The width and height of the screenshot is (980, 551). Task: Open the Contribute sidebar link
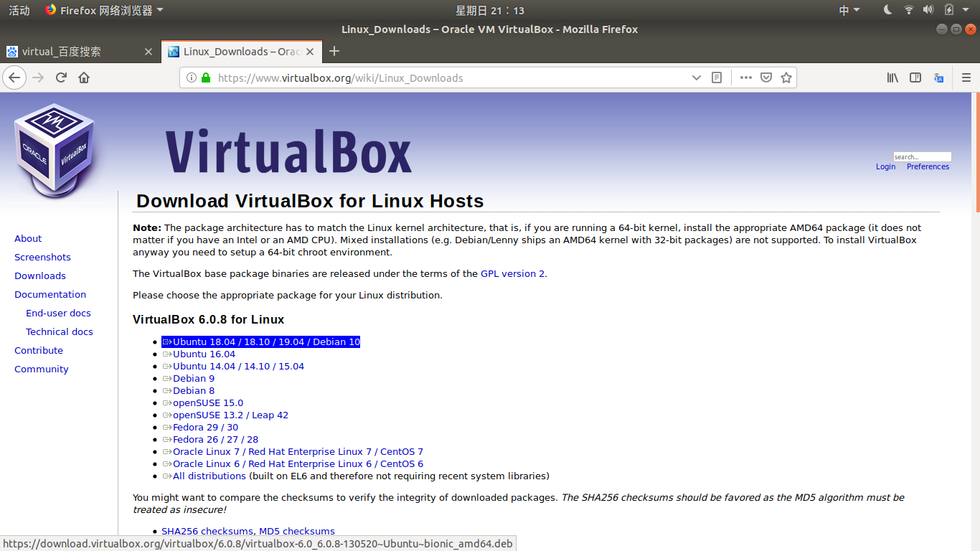click(39, 350)
